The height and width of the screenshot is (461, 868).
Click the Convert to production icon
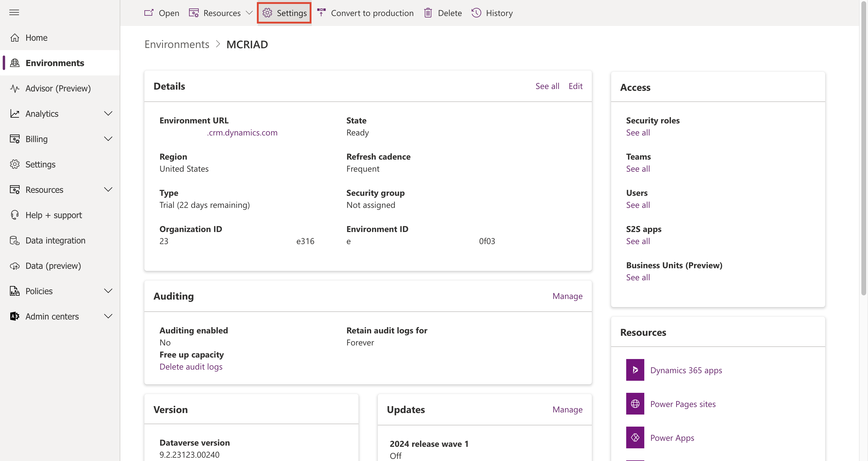coord(321,13)
